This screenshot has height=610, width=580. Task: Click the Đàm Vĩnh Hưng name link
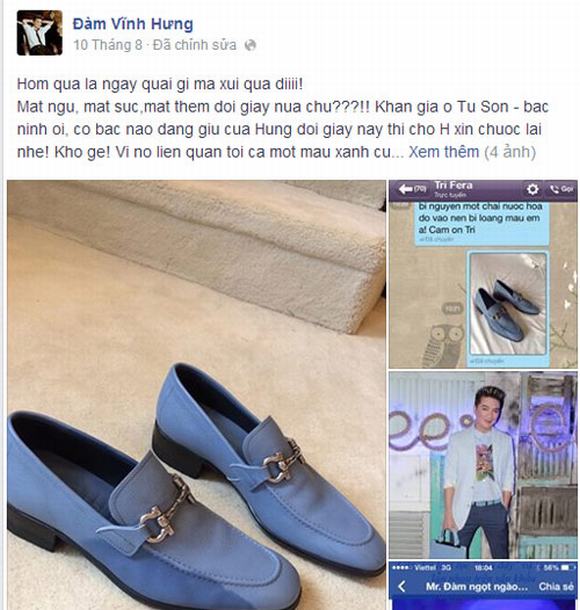[133, 24]
